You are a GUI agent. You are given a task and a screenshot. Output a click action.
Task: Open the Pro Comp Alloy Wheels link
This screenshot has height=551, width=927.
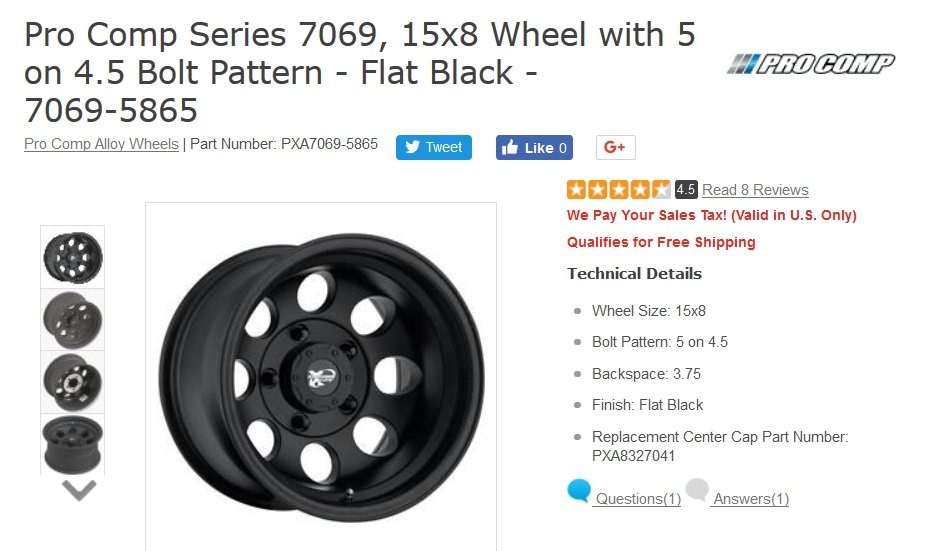point(101,144)
